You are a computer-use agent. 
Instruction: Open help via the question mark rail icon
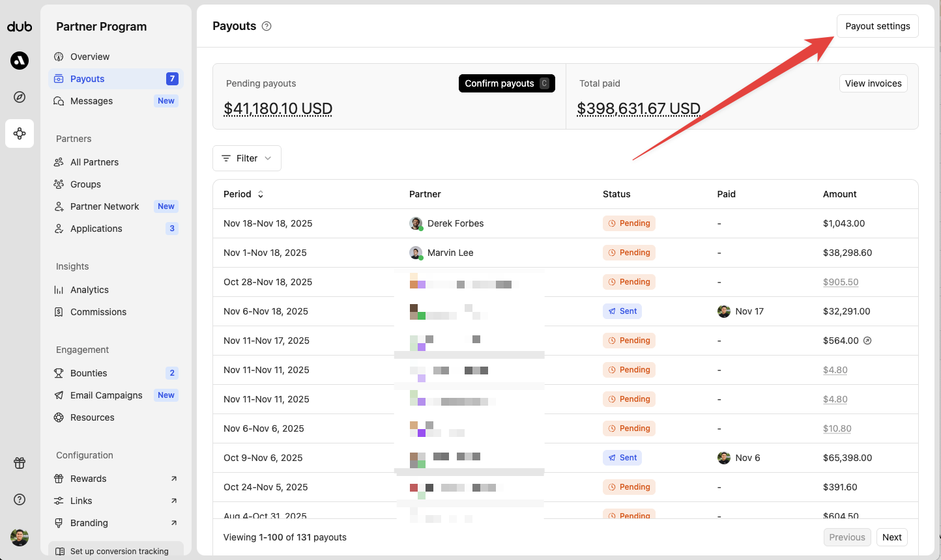[19, 499]
